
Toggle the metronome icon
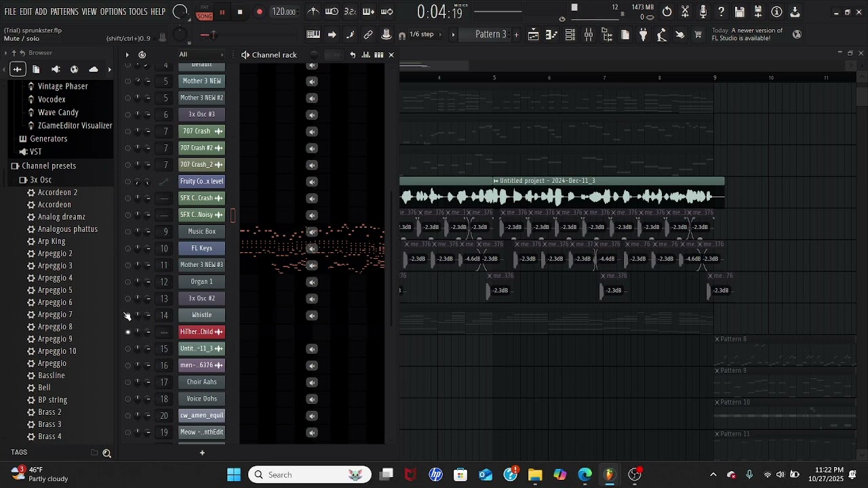click(313, 12)
